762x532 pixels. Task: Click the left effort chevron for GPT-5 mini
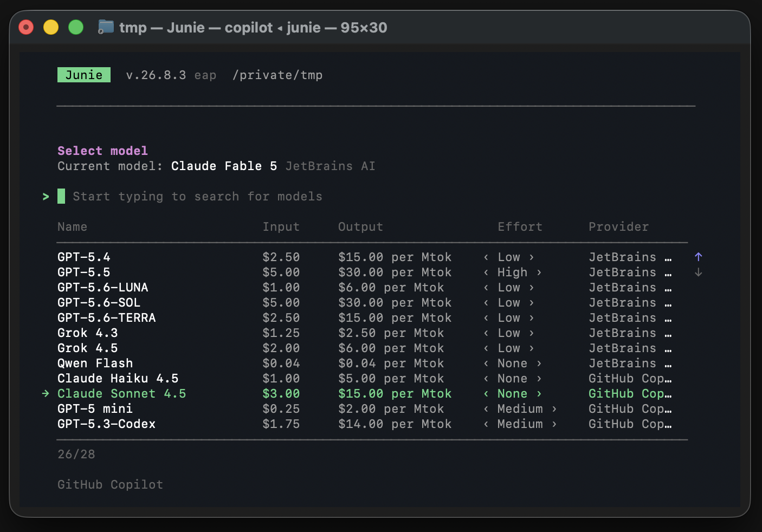(x=486, y=409)
